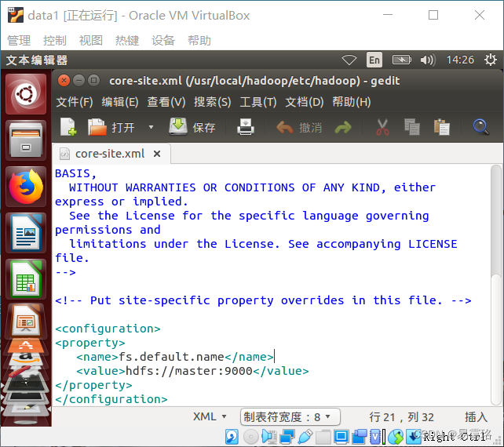Place cursor in fs.default.name text

171,357
